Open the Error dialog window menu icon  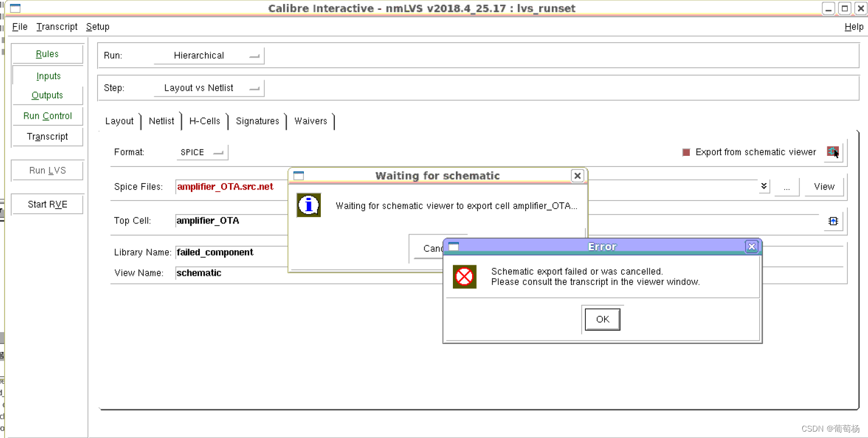pyautogui.click(x=454, y=247)
